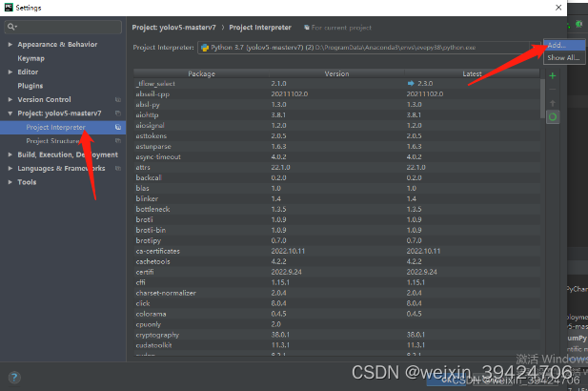588x391 pixels.
Task: Select the backcall package row
Action: tap(336, 178)
